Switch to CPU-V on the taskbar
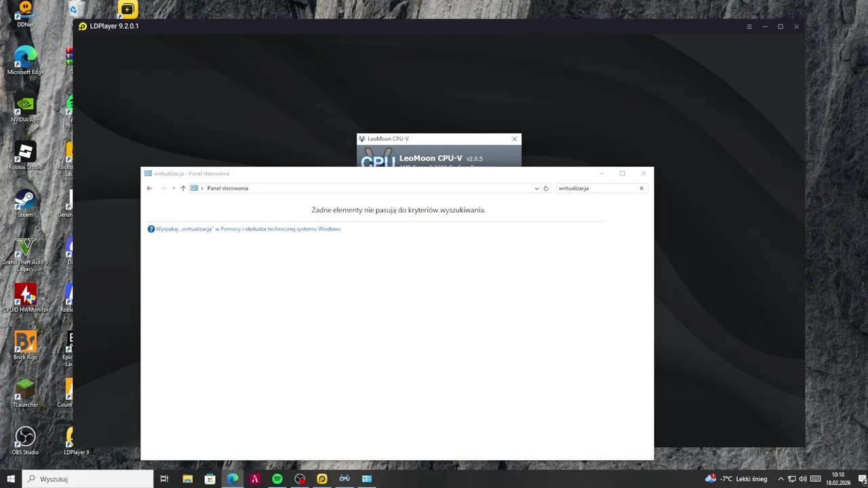This screenshot has width=868, height=488. [x=344, y=479]
